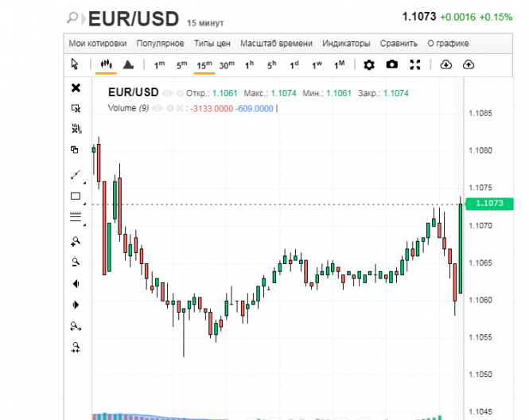Open the Масштаб времени menu
Screen dimensions: 529x420
coord(276,44)
